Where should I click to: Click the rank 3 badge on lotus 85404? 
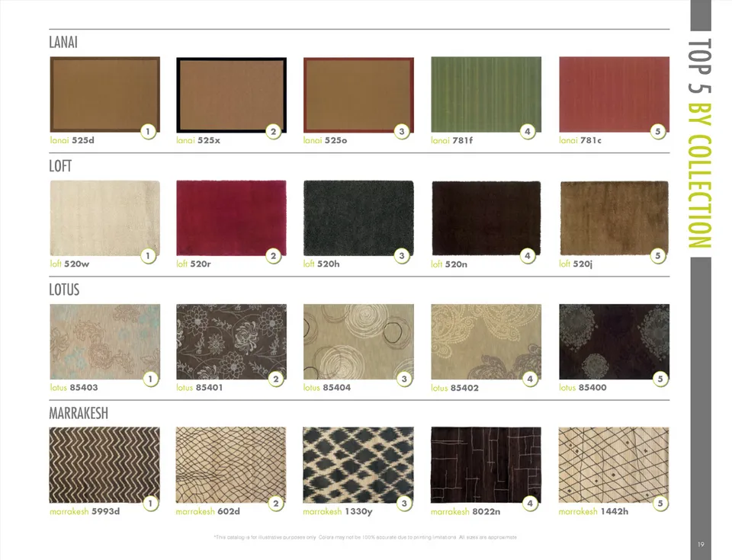pyautogui.click(x=403, y=379)
